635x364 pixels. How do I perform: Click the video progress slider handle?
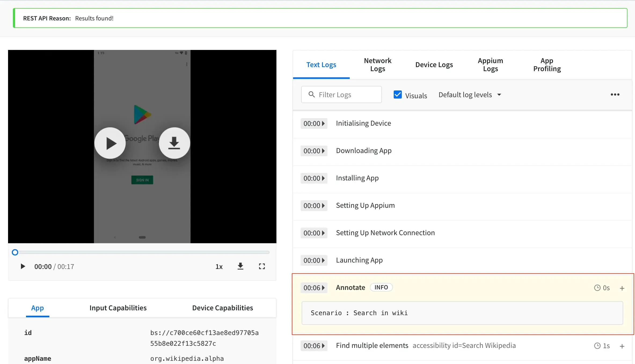coord(15,252)
